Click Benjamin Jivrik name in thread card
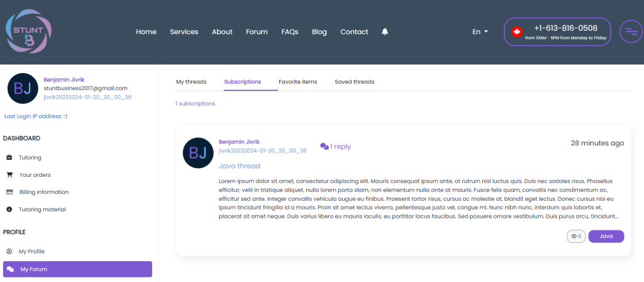Screen dimensions: 644x282 coord(239,142)
